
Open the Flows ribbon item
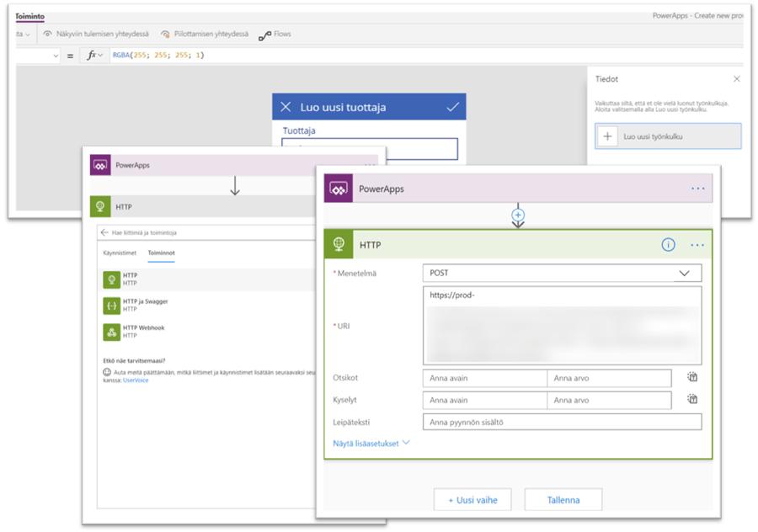tap(282, 34)
